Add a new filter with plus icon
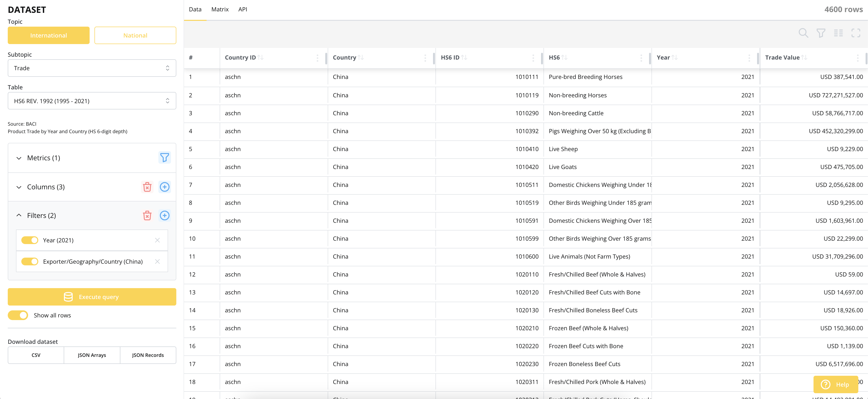The image size is (868, 399). point(164,216)
